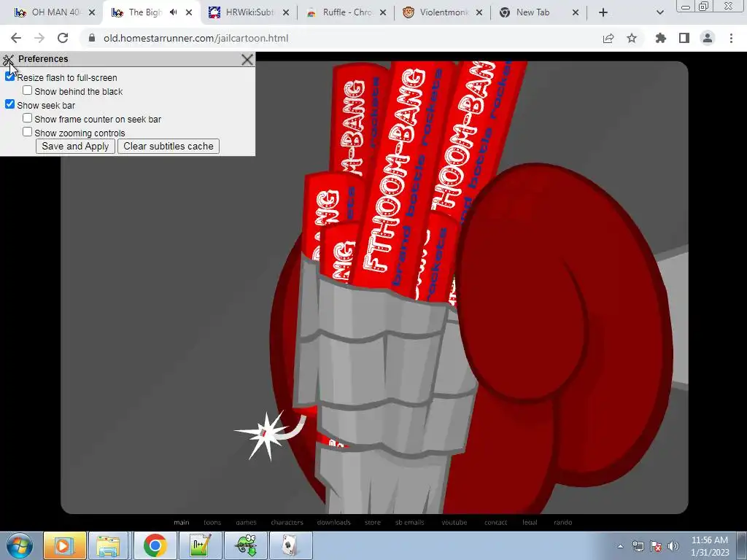This screenshot has height=560, width=747.
Task: Click the browser forward arrow
Action: [x=39, y=38]
